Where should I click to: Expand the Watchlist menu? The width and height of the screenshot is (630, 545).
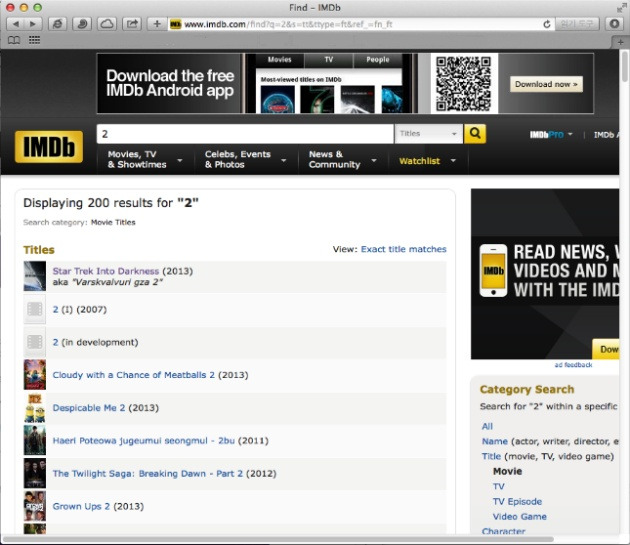[x=428, y=161]
